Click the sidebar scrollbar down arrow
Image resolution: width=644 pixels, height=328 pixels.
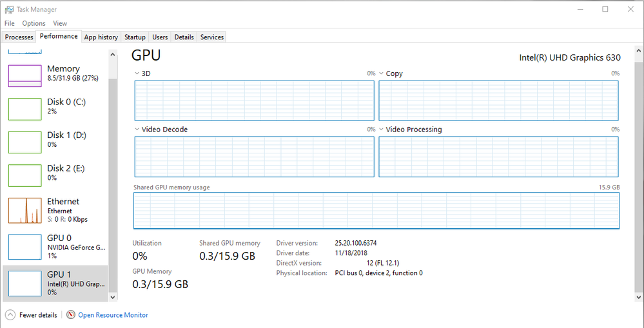point(113,297)
